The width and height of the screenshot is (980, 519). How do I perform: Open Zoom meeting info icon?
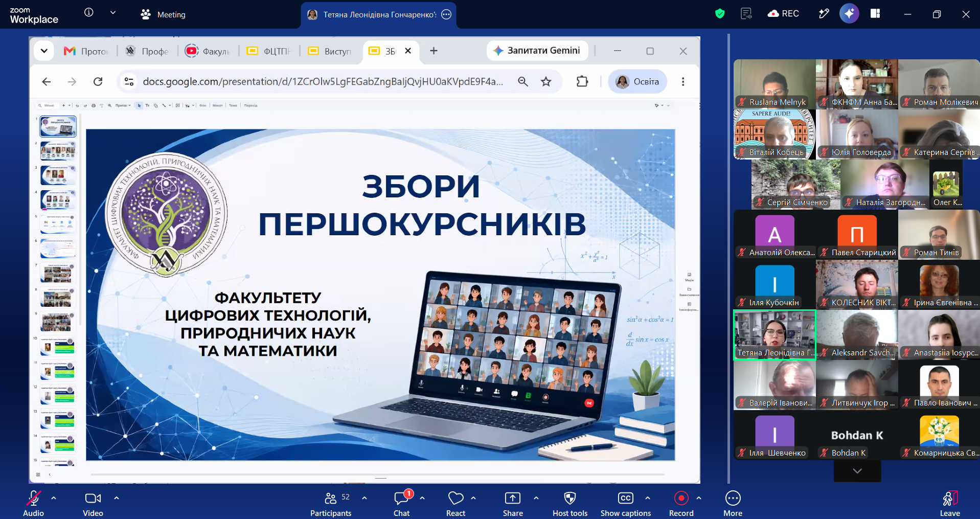point(89,13)
